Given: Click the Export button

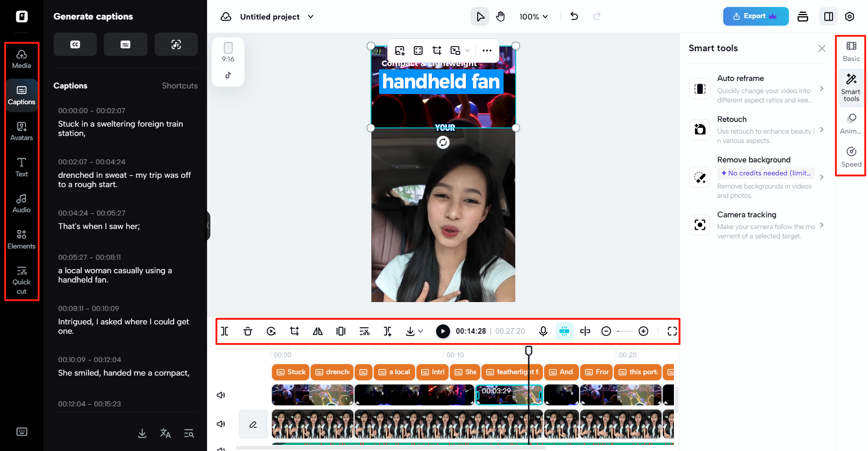Looking at the screenshot, I should [755, 16].
